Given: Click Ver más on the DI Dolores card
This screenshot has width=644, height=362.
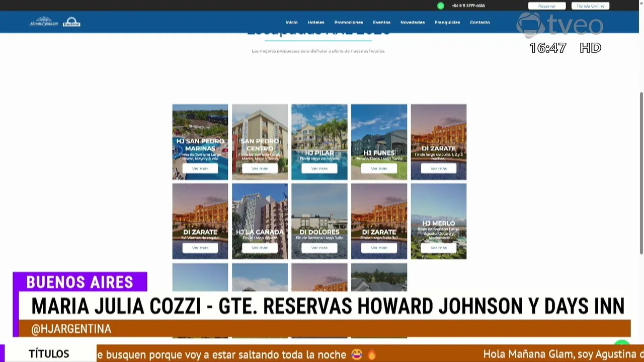Looking at the screenshot, I should [x=319, y=248].
